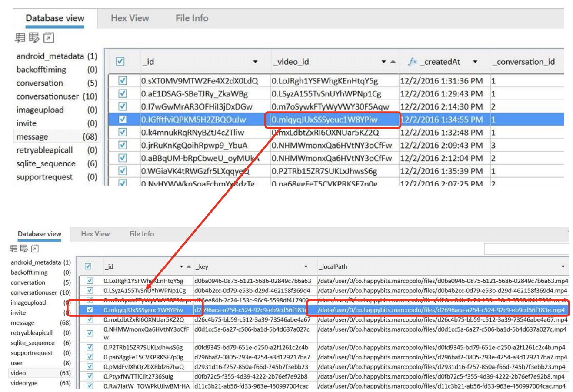Click the table-with-pencil icon in the upper toolbar
The height and width of the screenshot is (392, 573).
tap(34, 38)
